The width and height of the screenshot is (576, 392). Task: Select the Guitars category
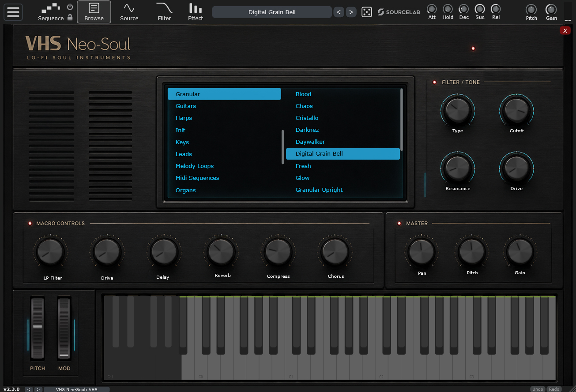[x=224, y=106]
